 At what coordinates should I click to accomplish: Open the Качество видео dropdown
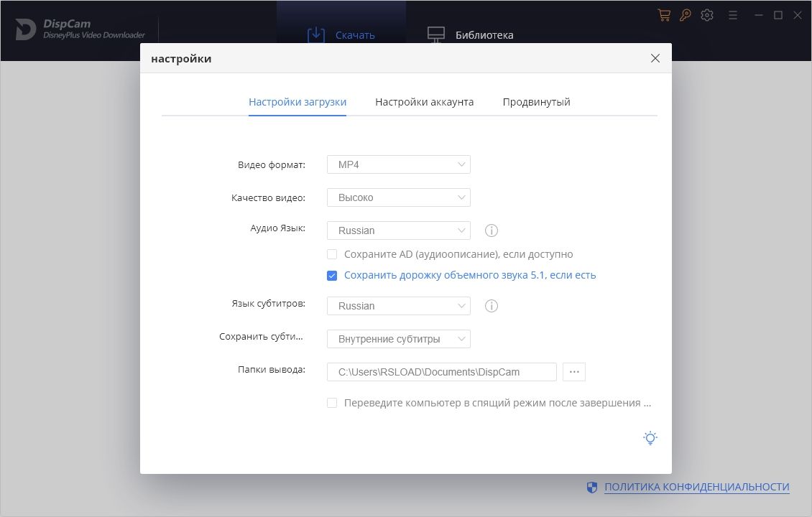click(398, 197)
